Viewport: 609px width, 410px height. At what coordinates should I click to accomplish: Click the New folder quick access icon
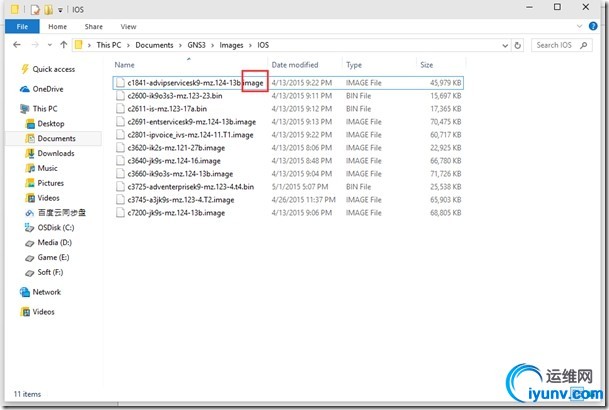pos(48,9)
